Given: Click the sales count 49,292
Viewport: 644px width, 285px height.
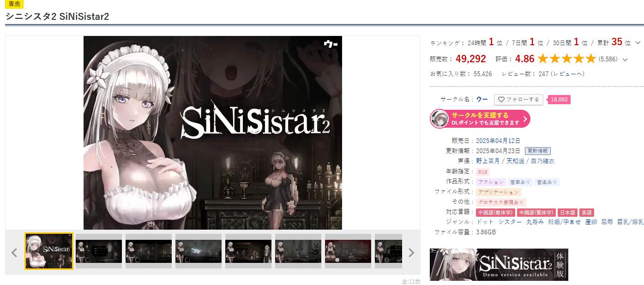Looking at the screenshot, I should pos(471,59).
